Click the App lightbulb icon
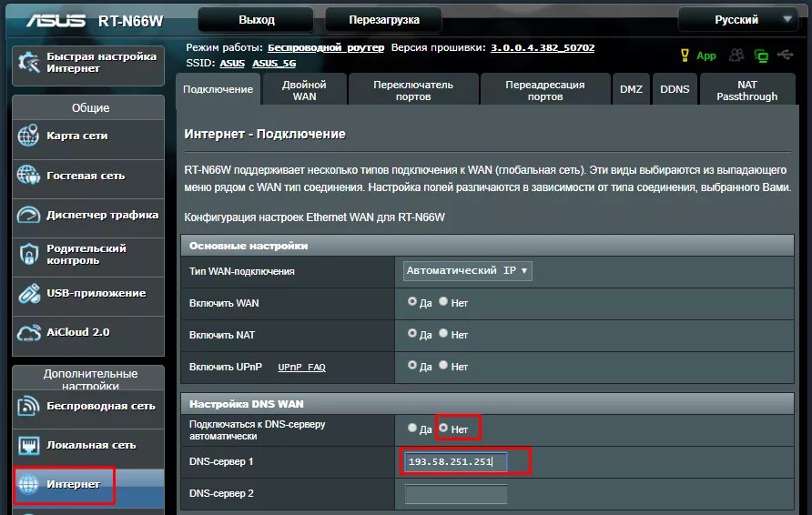Screen dimensions: 812x515 [x=685, y=56]
